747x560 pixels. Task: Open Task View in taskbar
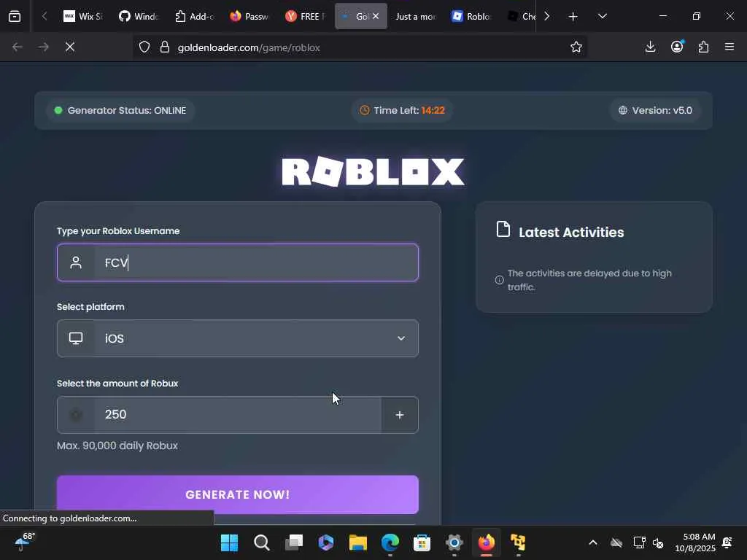pos(294,542)
